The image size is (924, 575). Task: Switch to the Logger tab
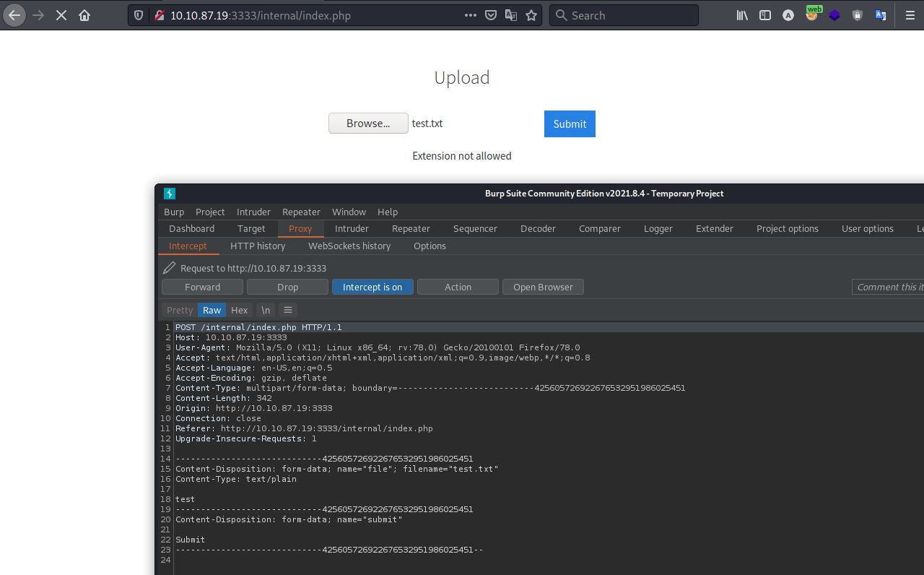click(x=658, y=228)
